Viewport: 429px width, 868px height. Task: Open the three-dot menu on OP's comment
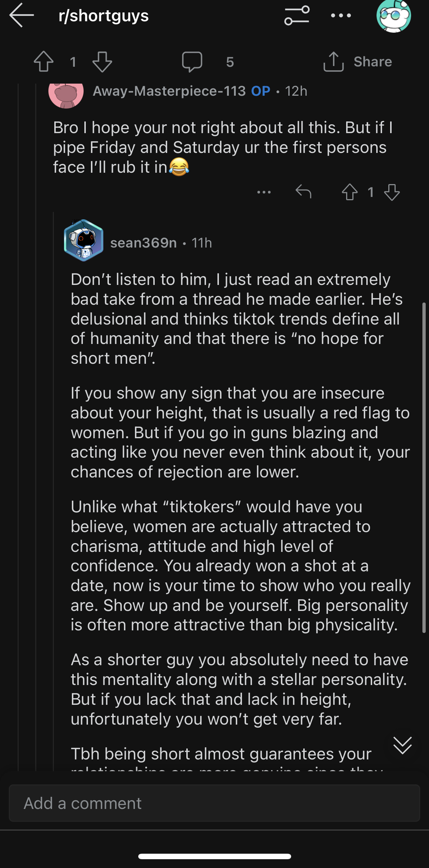[264, 192]
